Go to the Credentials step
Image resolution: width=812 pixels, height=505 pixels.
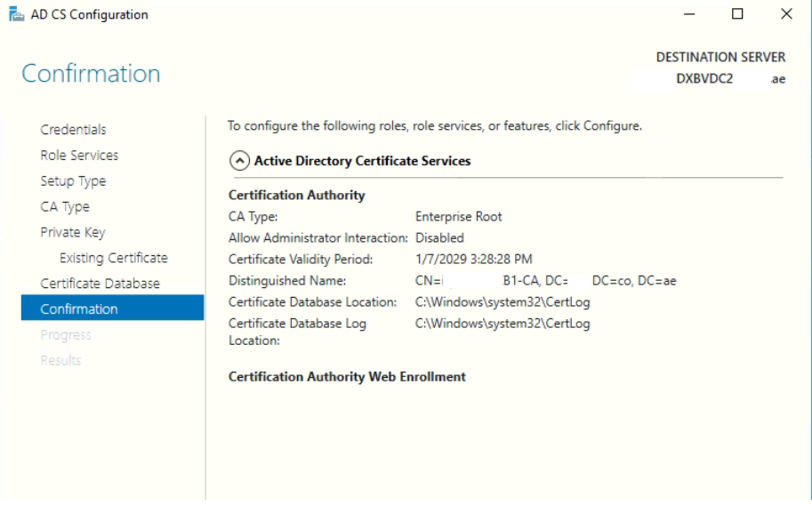[x=73, y=130]
